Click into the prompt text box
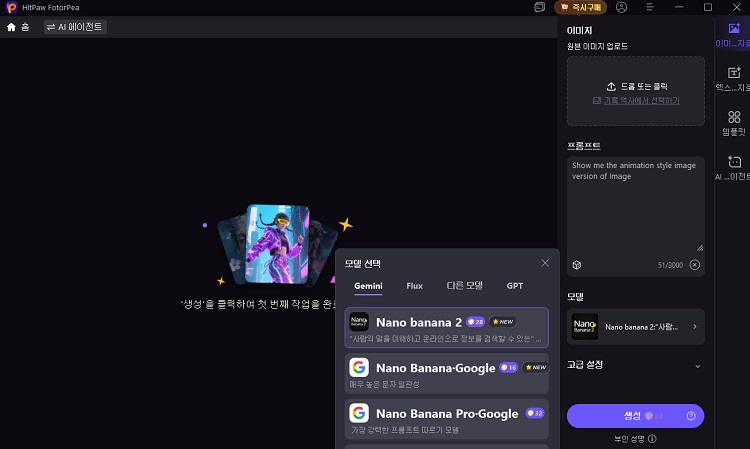 point(636,205)
